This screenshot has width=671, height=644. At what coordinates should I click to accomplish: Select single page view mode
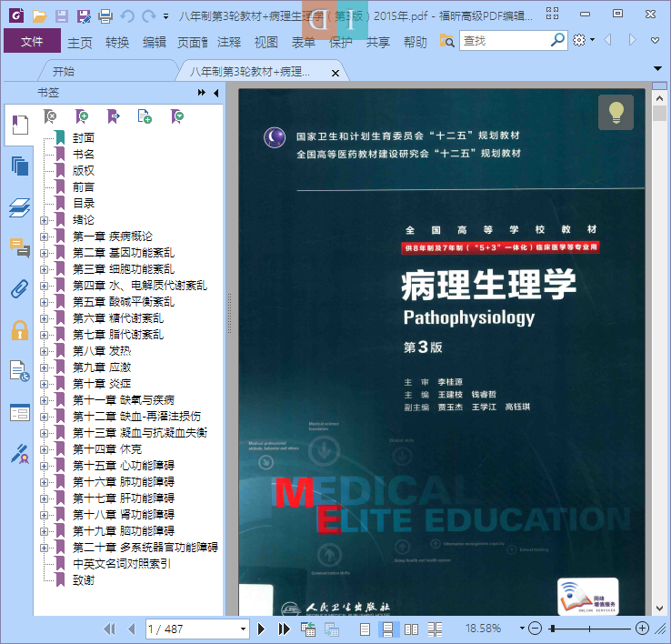click(x=365, y=629)
